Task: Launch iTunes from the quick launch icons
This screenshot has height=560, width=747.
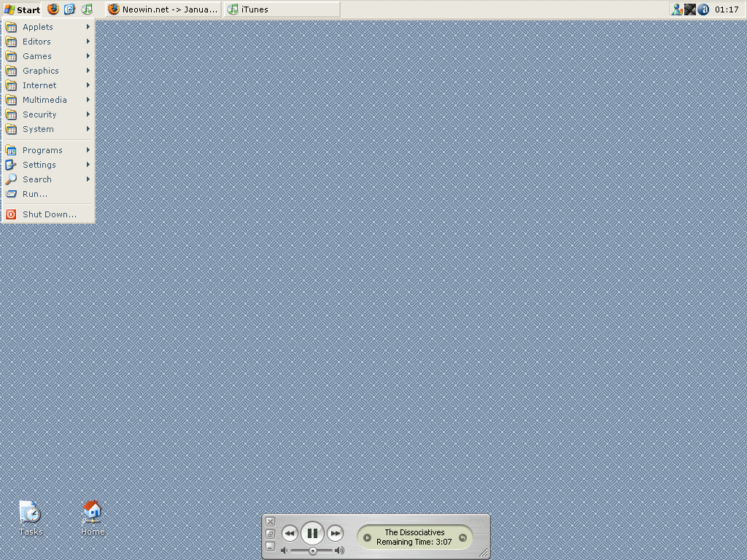Action: coord(87,9)
